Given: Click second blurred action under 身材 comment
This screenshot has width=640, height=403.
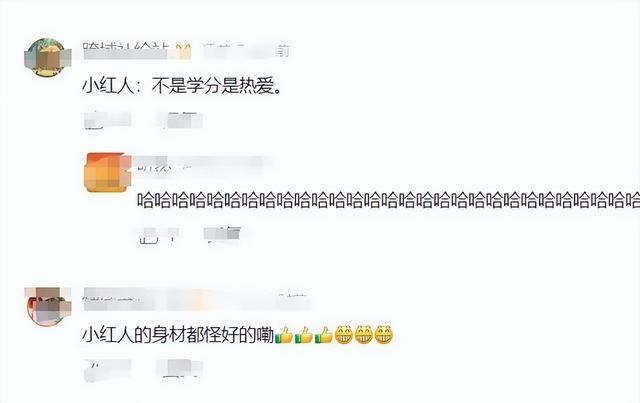Looking at the screenshot, I should click(x=180, y=369).
